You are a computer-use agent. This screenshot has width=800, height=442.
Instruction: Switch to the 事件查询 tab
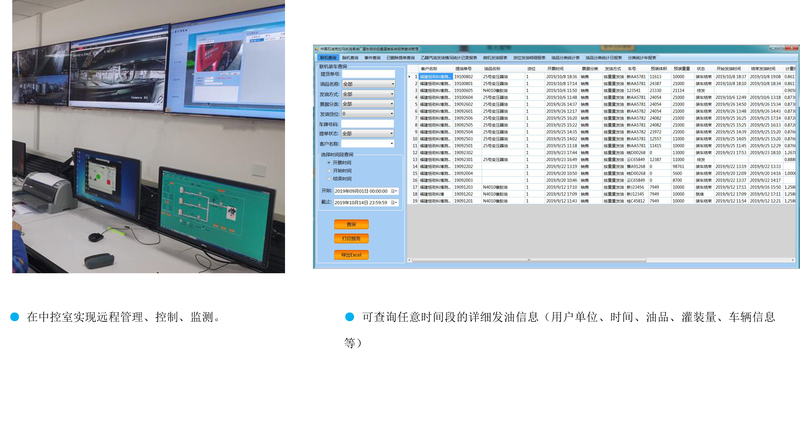click(372, 58)
